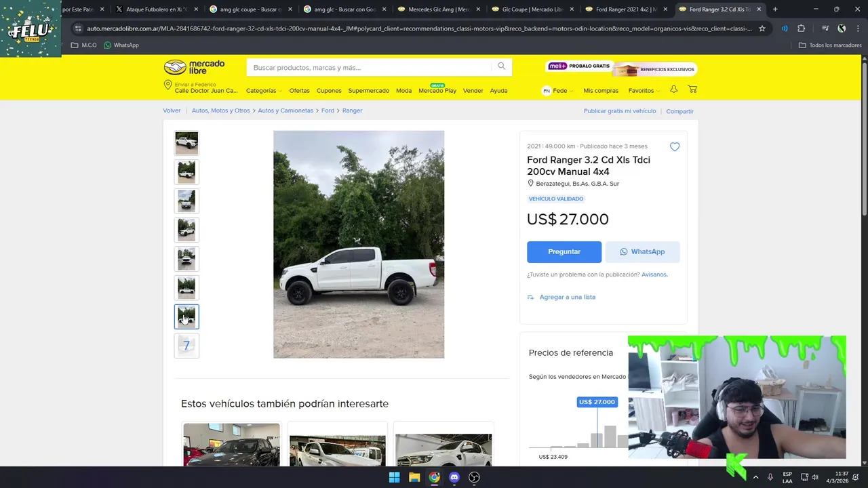Switch to Mercedes Glc Amg tab
868x488 pixels.
pyautogui.click(x=439, y=9)
